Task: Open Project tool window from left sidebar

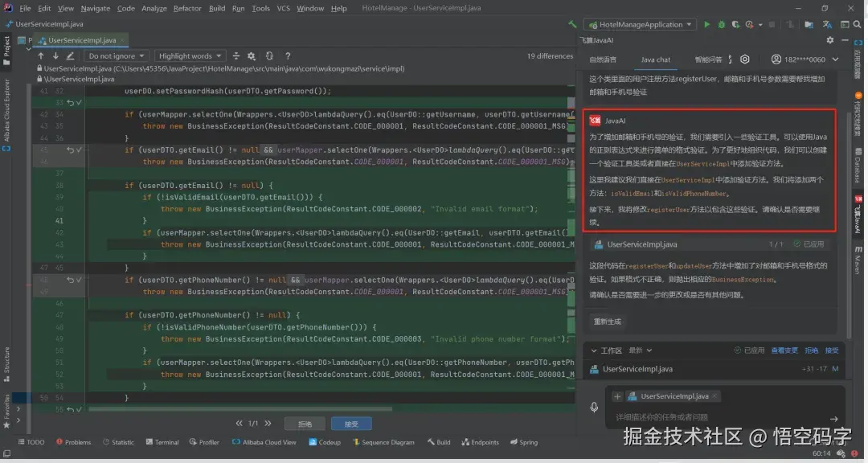Action: coord(6,51)
